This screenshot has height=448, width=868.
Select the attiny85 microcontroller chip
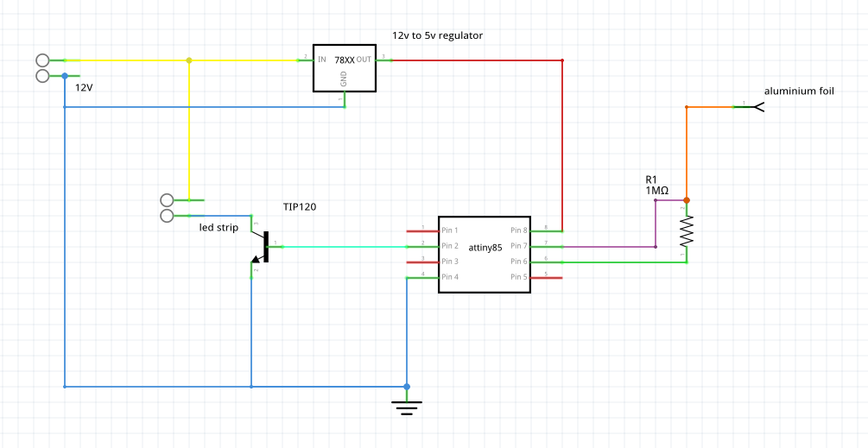[x=484, y=254]
